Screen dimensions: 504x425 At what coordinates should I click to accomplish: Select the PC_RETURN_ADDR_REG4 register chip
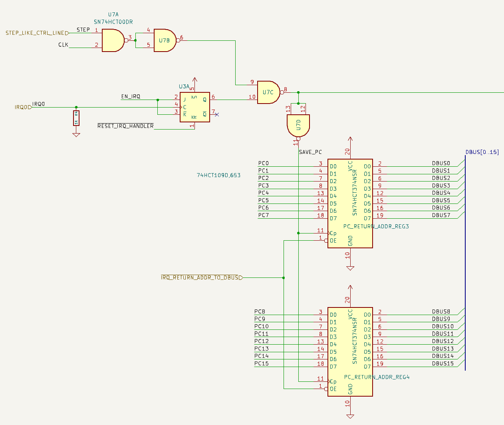pos(349,352)
